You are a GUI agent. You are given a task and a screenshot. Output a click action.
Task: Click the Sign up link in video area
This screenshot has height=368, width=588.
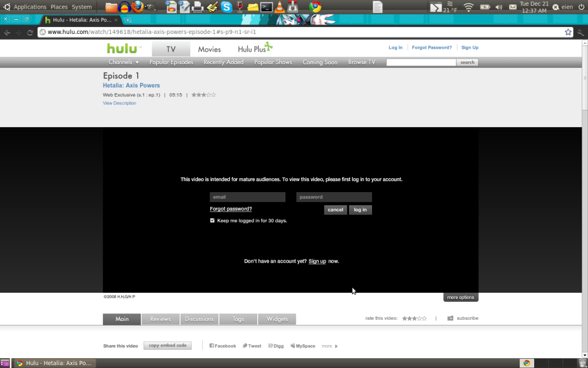(x=317, y=261)
